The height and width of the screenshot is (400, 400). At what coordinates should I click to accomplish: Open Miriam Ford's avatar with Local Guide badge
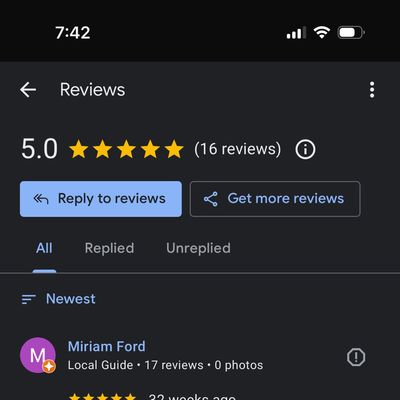(38, 355)
